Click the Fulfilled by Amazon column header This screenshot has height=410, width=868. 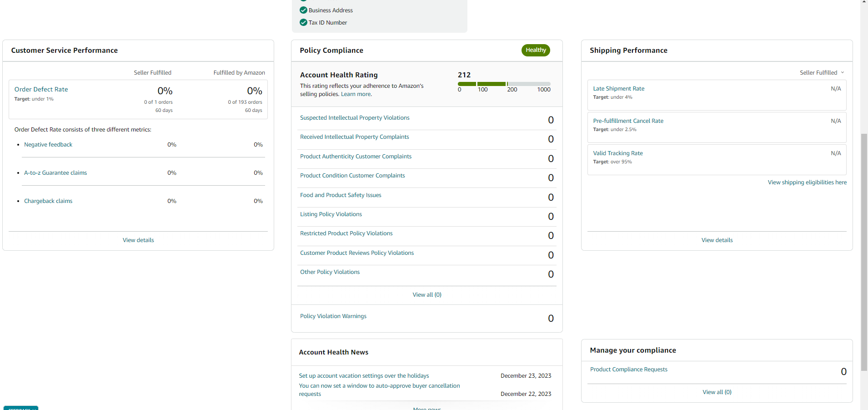pyautogui.click(x=239, y=73)
